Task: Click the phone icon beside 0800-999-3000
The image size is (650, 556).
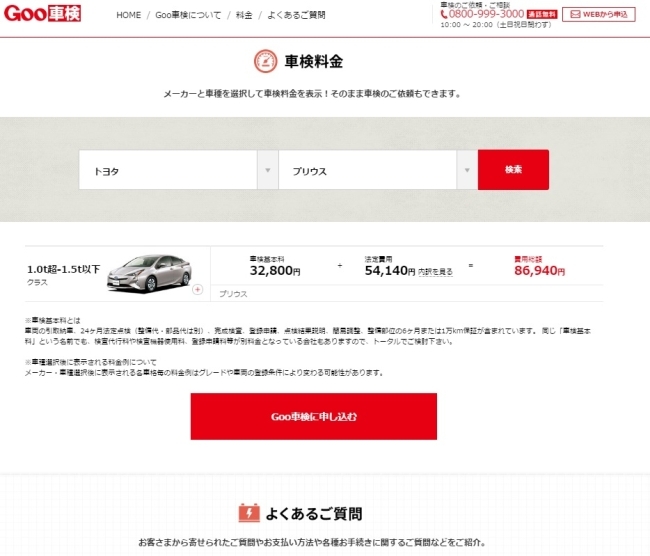Action: (x=444, y=15)
